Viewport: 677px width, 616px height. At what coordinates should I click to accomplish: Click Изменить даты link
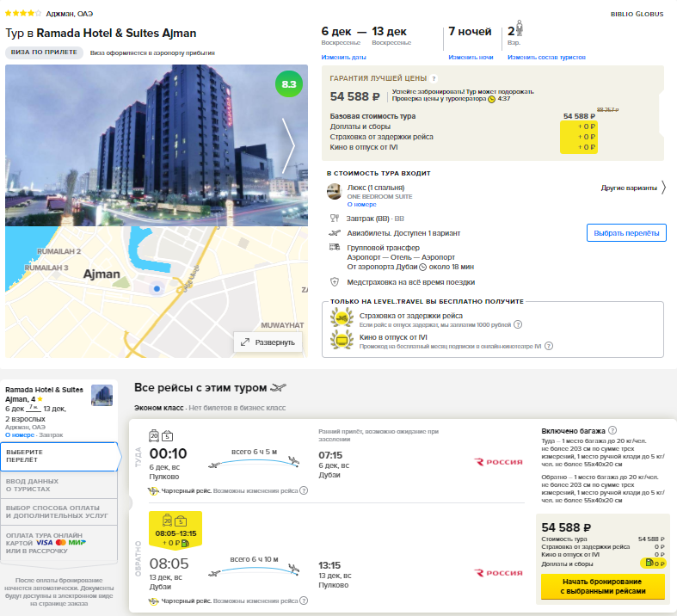(344, 57)
